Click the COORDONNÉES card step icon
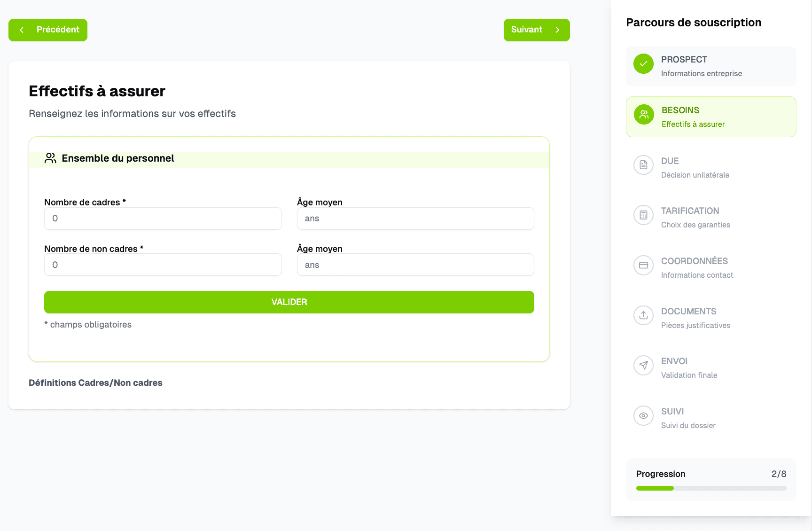Screen dimensions: 812x531 (x=643, y=265)
